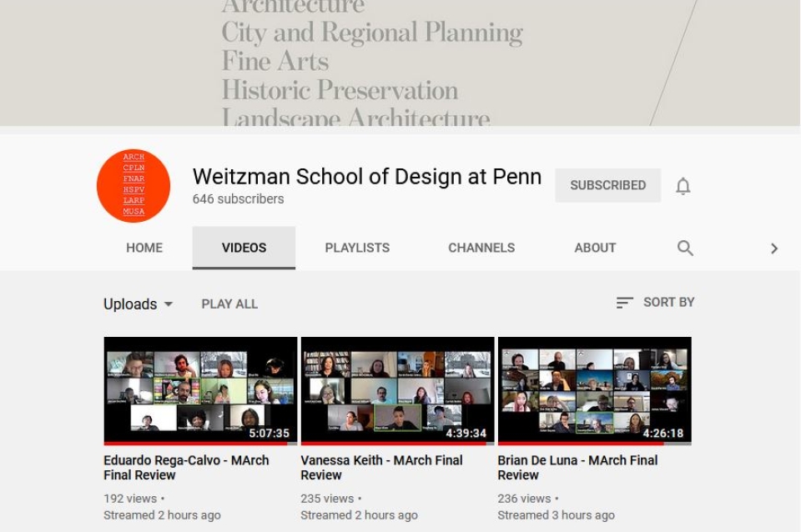Click the right chevron to show more tabs

(774, 248)
